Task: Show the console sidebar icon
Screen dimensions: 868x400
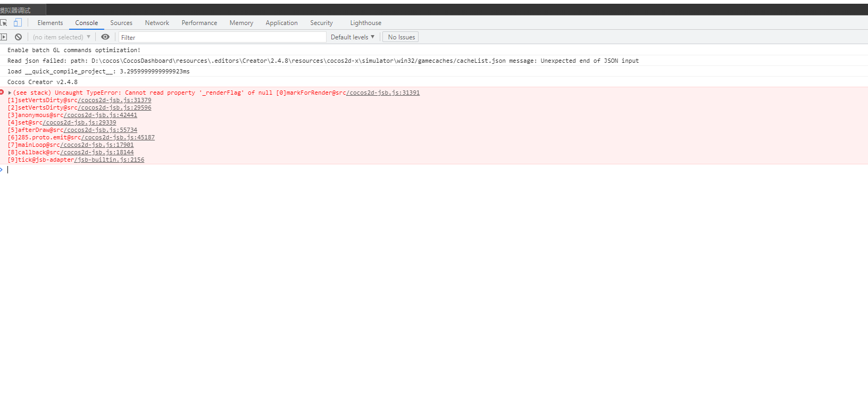Action: pos(4,37)
